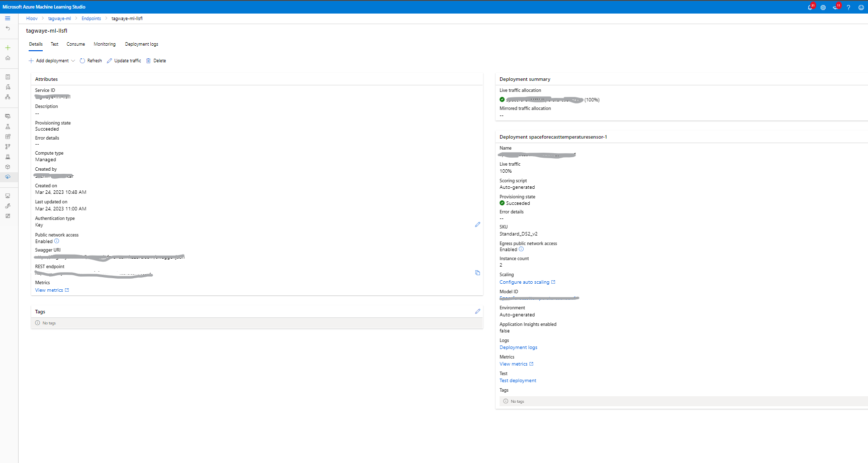The width and height of the screenshot is (868, 463).
Task: Open tagwaye-ml workspace breadcrumb link
Action: coord(59,19)
